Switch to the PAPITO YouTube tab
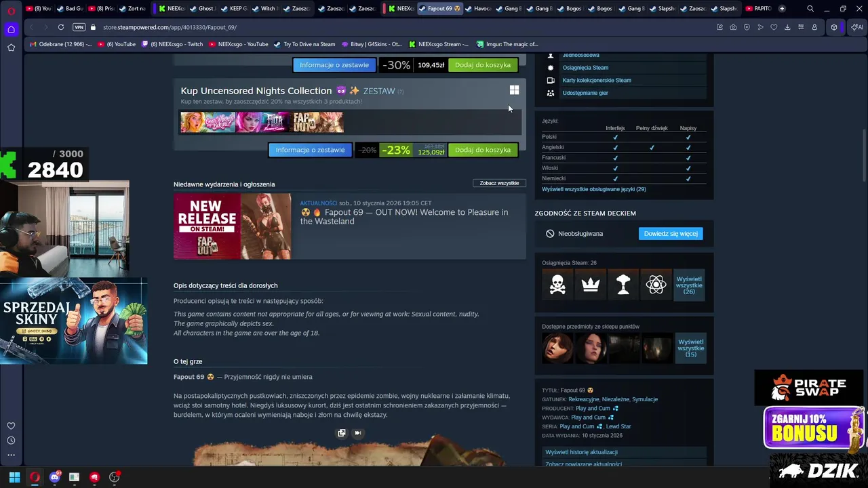Image resolution: width=868 pixels, height=488 pixels. 759,9
